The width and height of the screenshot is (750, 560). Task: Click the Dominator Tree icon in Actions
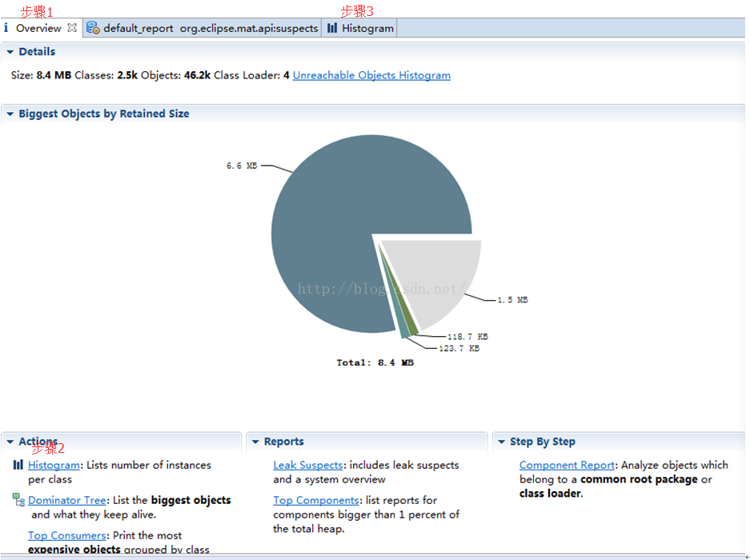pyautogui.click(x=18, y=500)
